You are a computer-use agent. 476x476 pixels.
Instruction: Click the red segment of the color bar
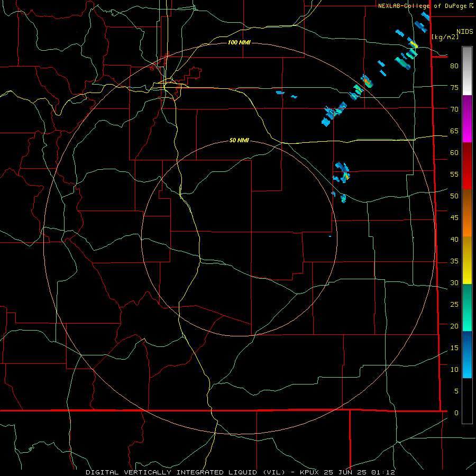467,166
